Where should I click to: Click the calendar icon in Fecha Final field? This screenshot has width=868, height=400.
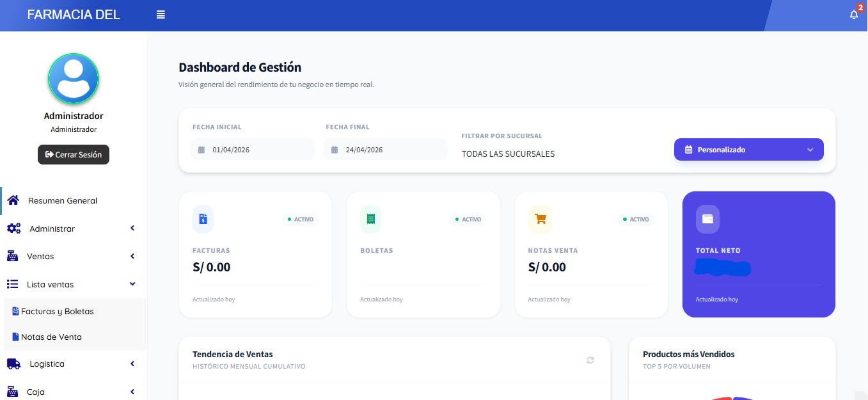(x=334, y=150)
